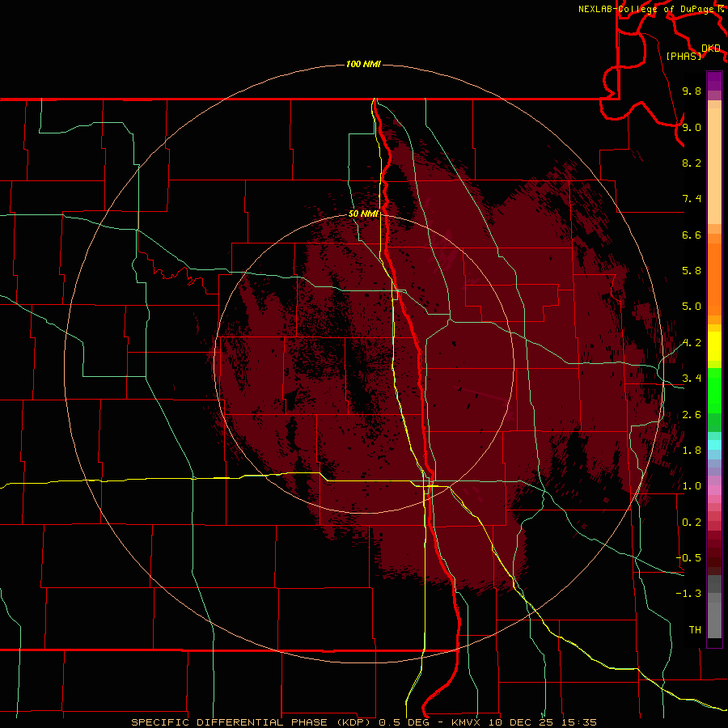Click the purple band atop the color bar
Image resolution: width=728 pixels, height=728 pixels.
[714, 81]
